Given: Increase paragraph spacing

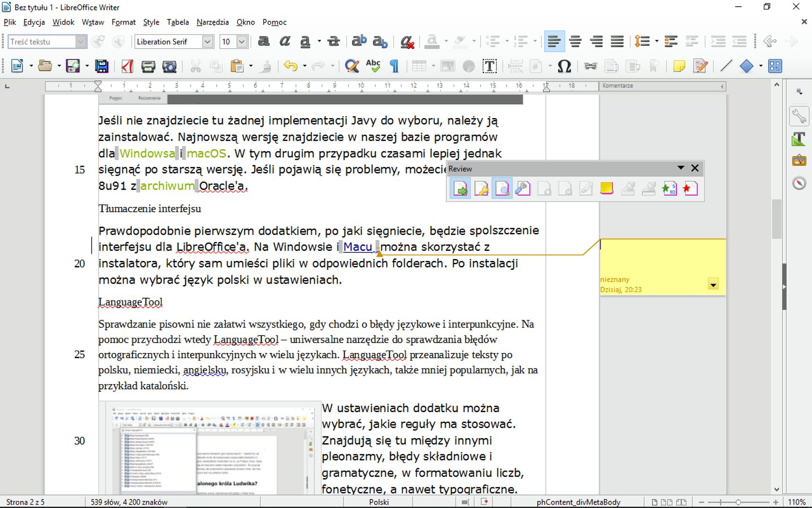Looking at the screenshot, I should point(671,42).
